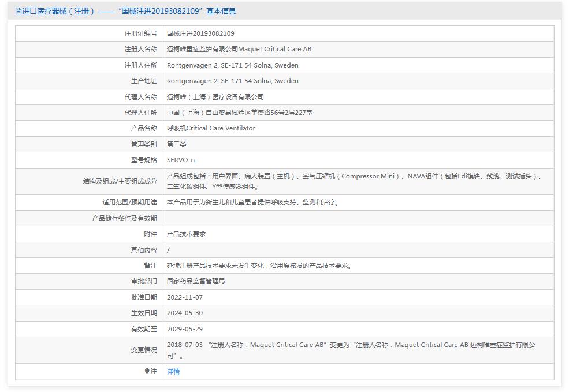Viewport: 573px width, 392px height.
Task: Click the approval date 2022-11-07
Action: [184, 297]
